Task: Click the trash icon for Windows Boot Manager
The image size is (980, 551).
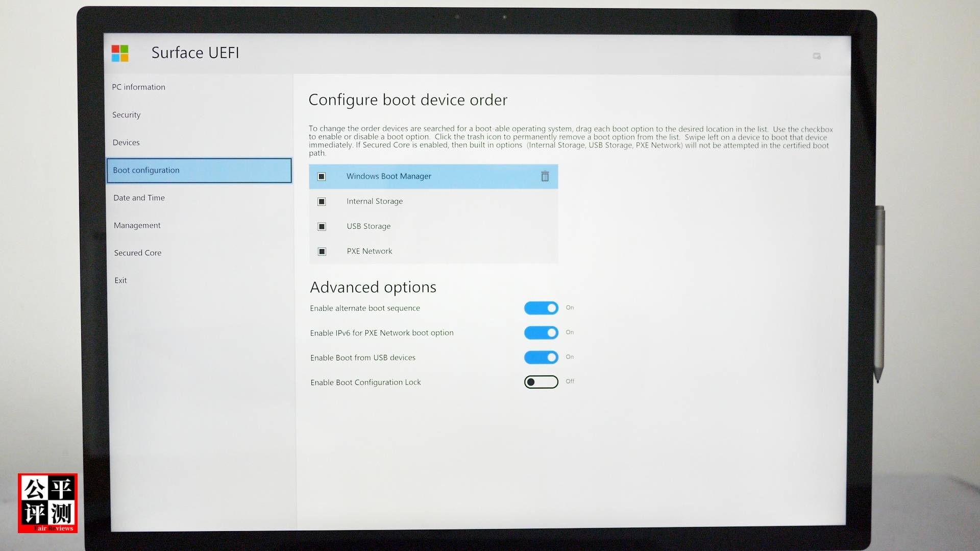Action: (545, 176)
